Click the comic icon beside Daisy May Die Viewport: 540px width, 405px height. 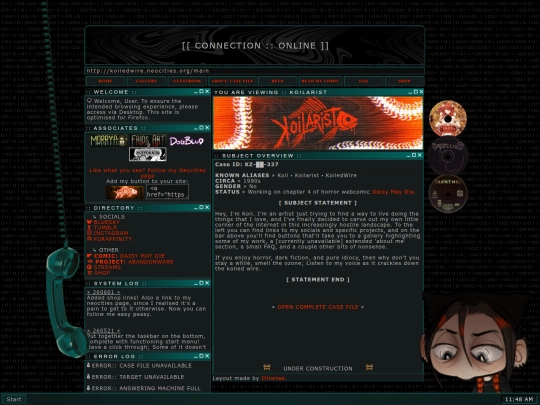89,256
